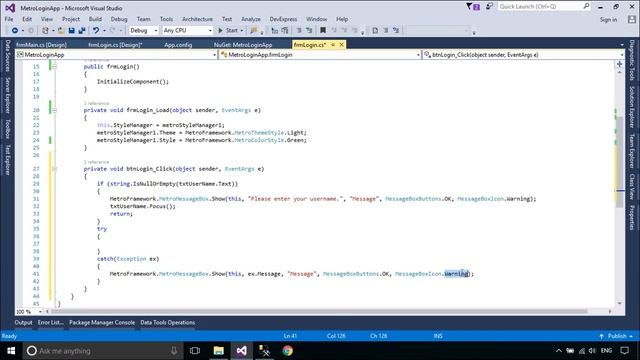Image resolution: width=640 pixels, height=360 pixels.
Task: Toggle a bookmark with the Bookmark icon
Action: pyautogui.click(x=323, y=31)
